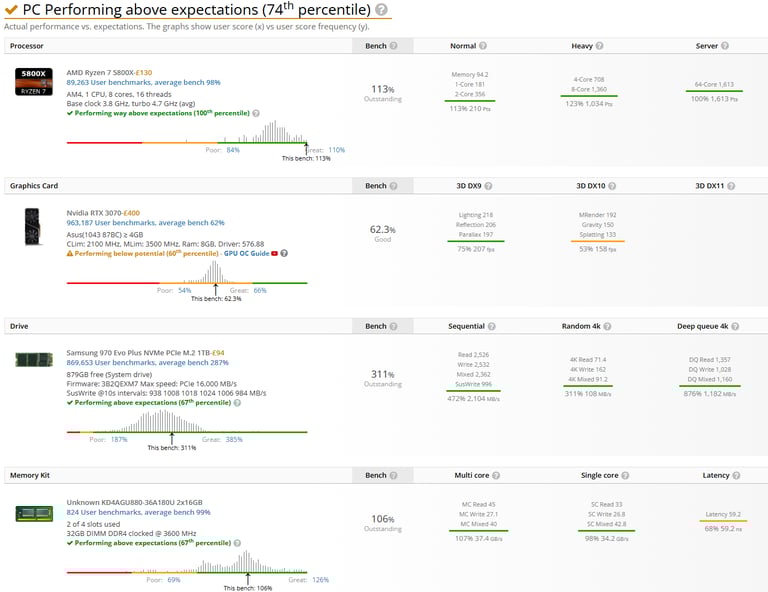
Task: Click graphics card Poor 54% value
Action: 185,290
